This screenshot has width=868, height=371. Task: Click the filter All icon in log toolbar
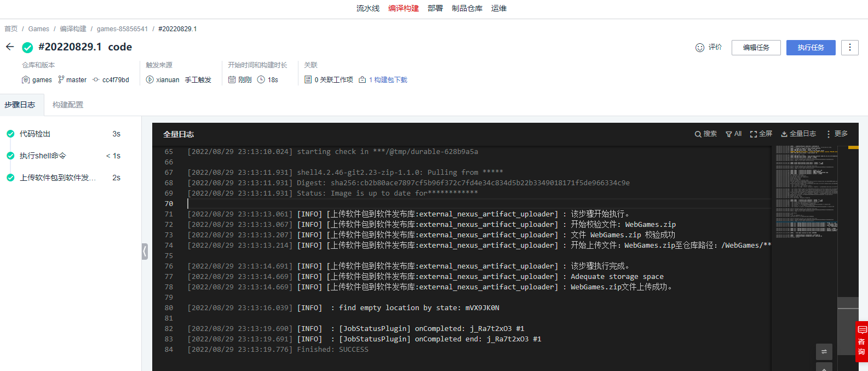pos(728,134)
